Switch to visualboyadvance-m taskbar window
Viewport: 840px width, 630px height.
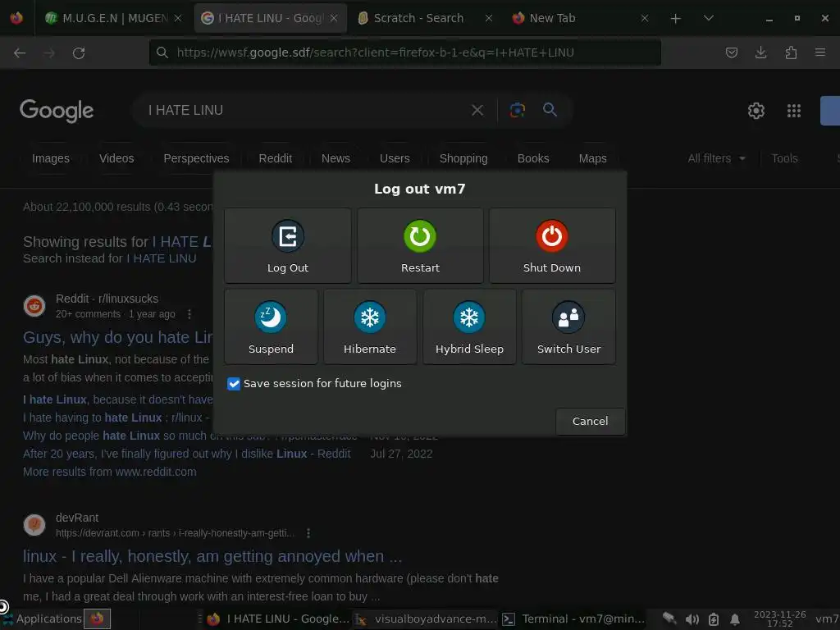(x=427, y=619)
